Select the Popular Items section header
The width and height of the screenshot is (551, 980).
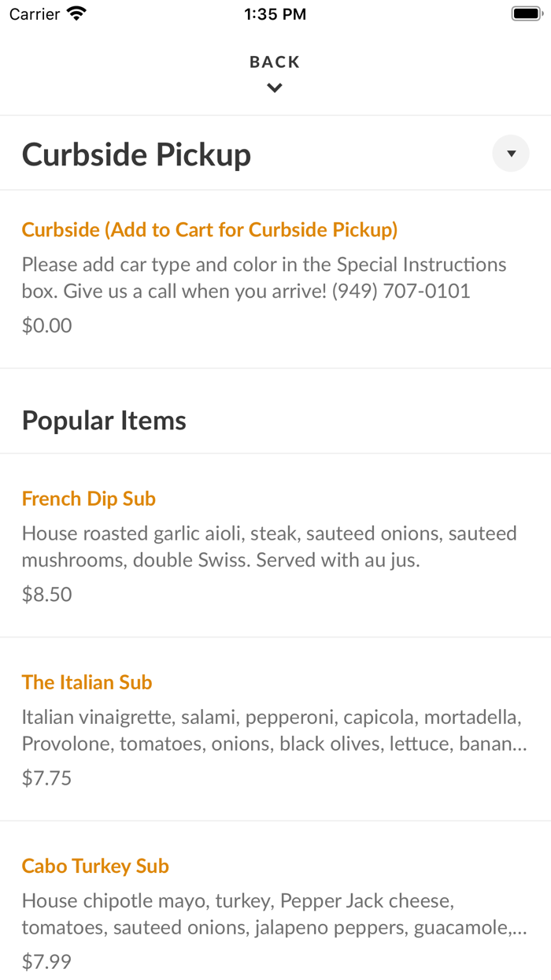[104, 420]
